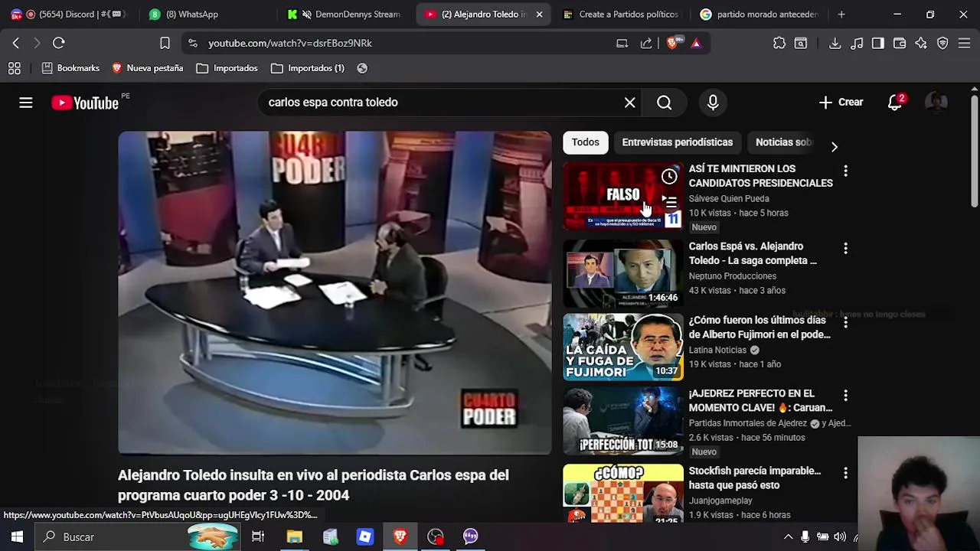Open the extensions puzzle icon
Screen dimensions: 980x551
pos(779,44)
